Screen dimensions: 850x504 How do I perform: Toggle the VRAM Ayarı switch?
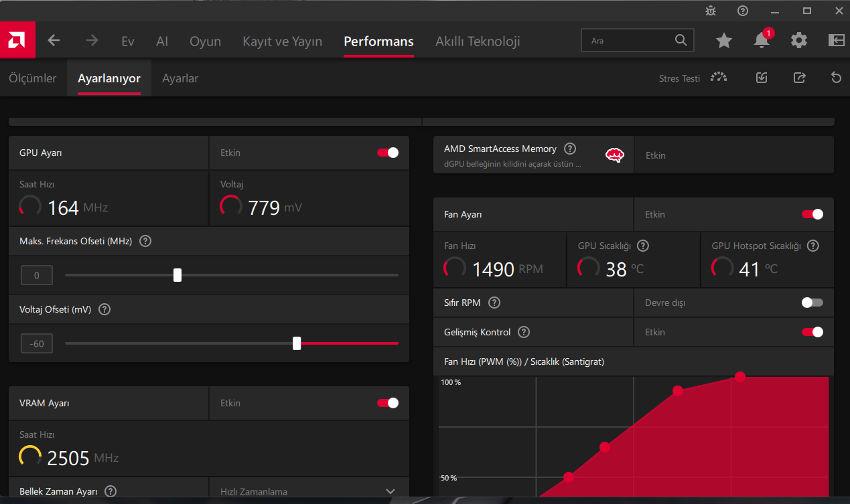coord(388,403)
